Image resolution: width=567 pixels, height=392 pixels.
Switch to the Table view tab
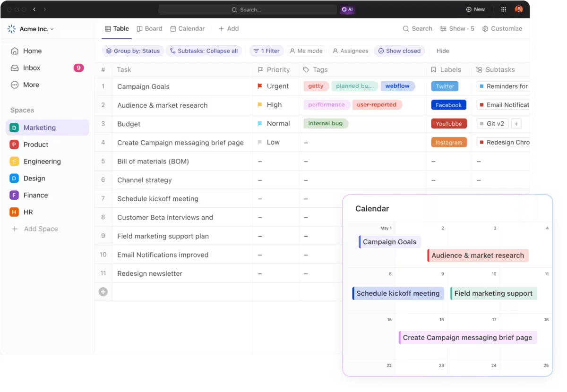(x=117, y=28)
